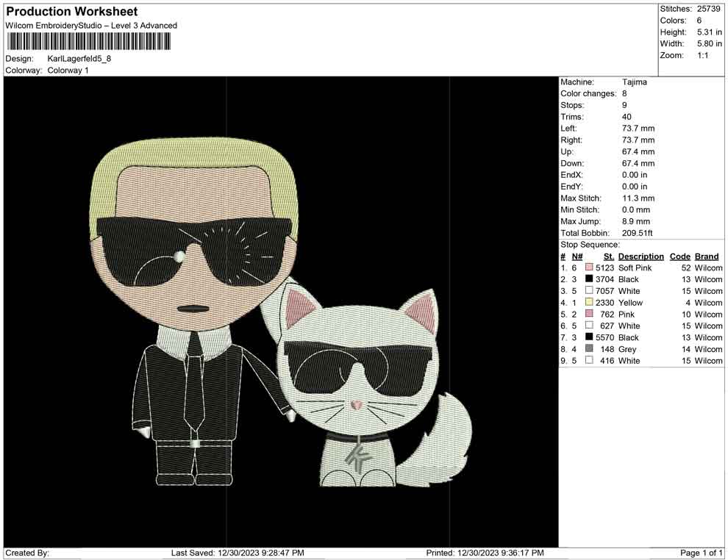The image size is (728, 560).
Task: Click 'Wilcom EmbroideryStudio – Level 3 Advanced' text
Action: tap(91, 26)
